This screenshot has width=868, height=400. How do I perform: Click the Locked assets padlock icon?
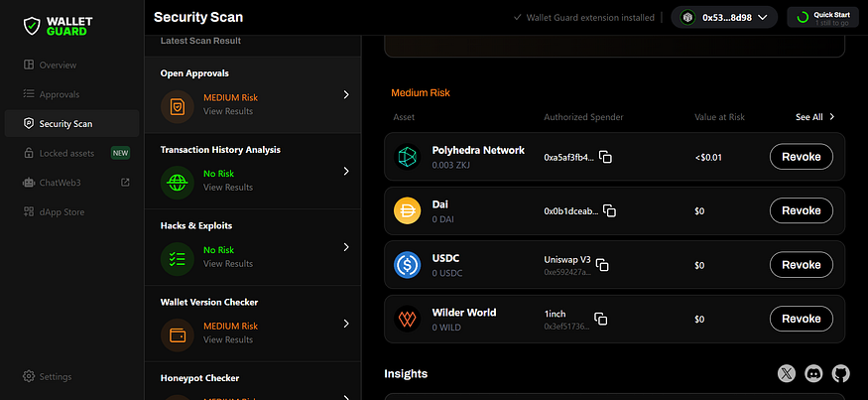click(29, 153)
